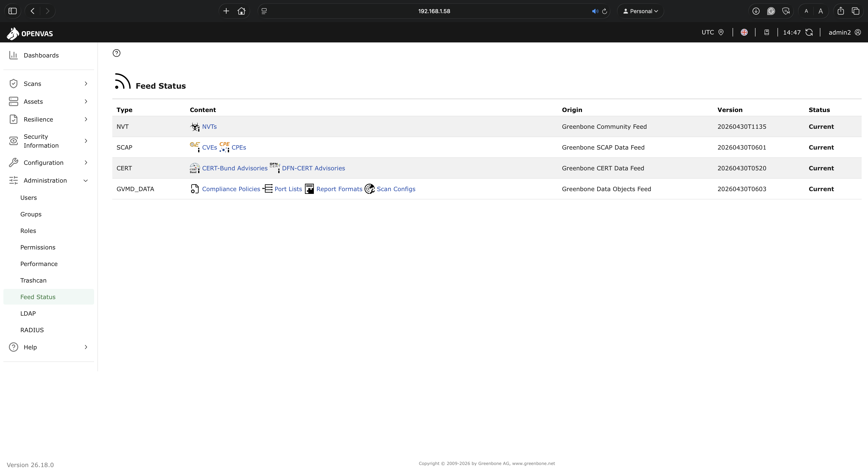Open the Personal profile dropdown

(x=640, y=11)
